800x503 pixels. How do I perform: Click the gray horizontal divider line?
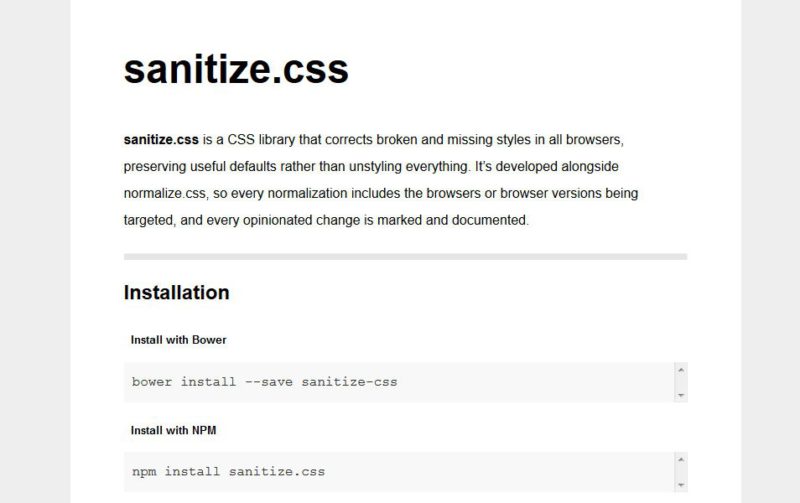[x=405, y=257]
